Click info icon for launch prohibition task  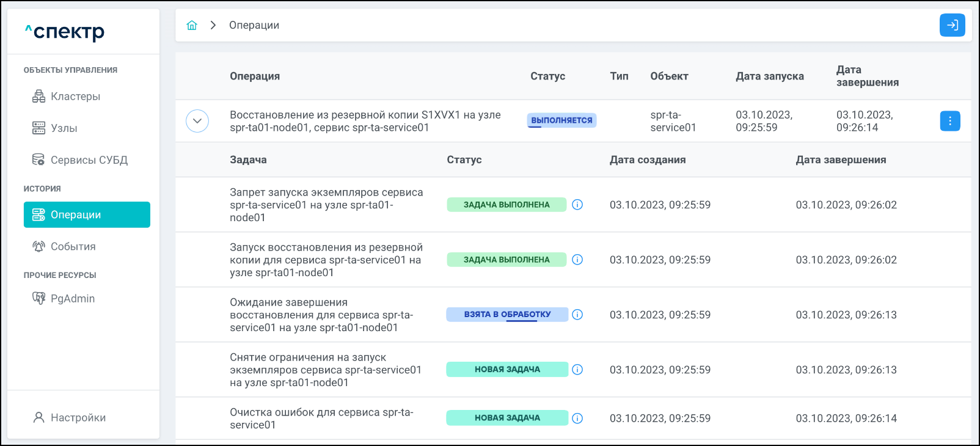577,205
